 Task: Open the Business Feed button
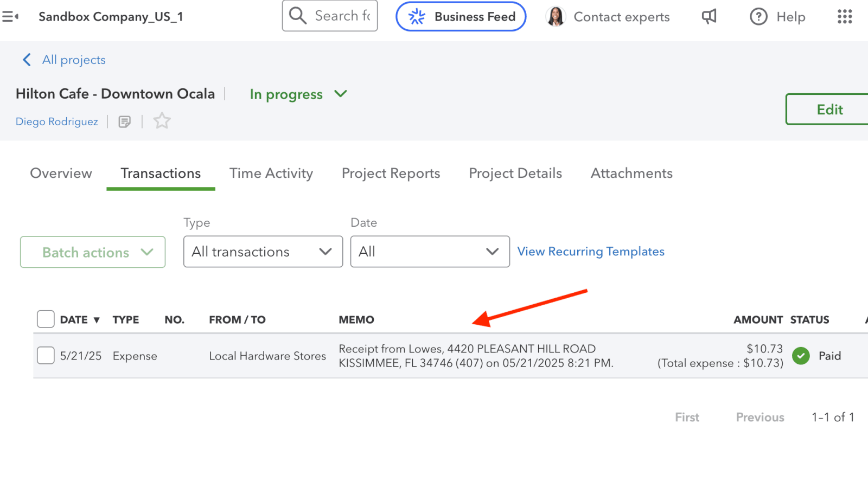point(461,16)
